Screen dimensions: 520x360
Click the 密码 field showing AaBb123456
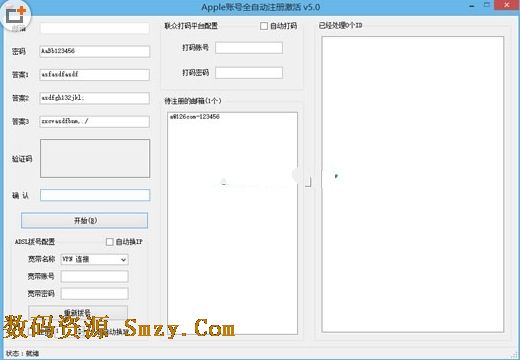pos(95,51)
